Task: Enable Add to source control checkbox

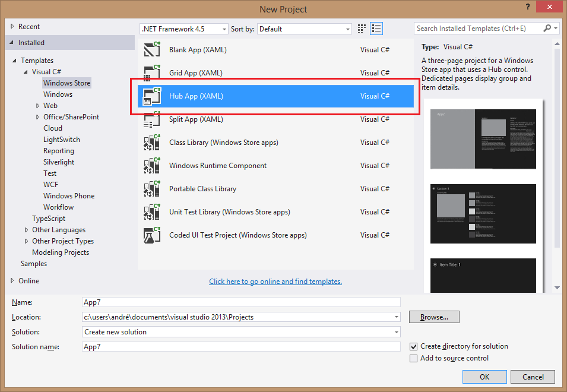Action: pos(413,358)
